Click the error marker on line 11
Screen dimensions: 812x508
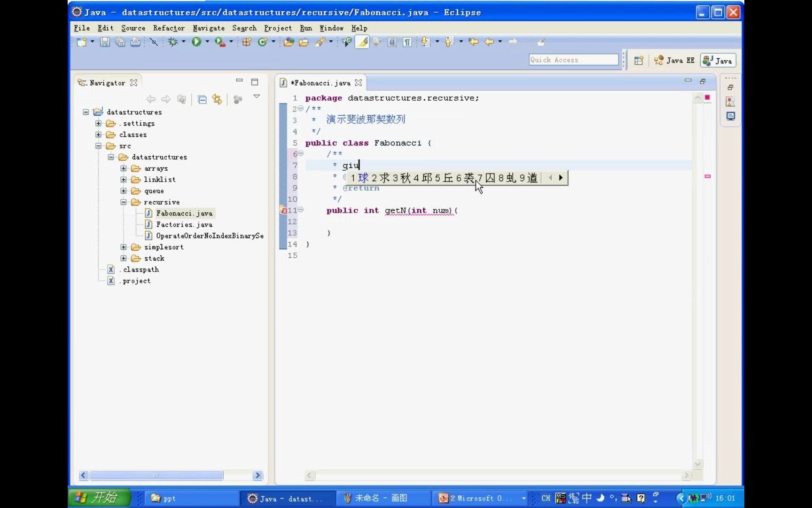(x=284, y=211)
